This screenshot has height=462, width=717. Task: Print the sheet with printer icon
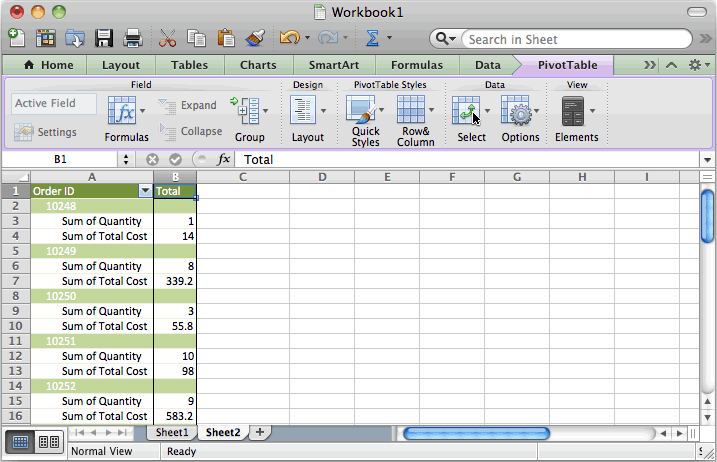(133, 38)
